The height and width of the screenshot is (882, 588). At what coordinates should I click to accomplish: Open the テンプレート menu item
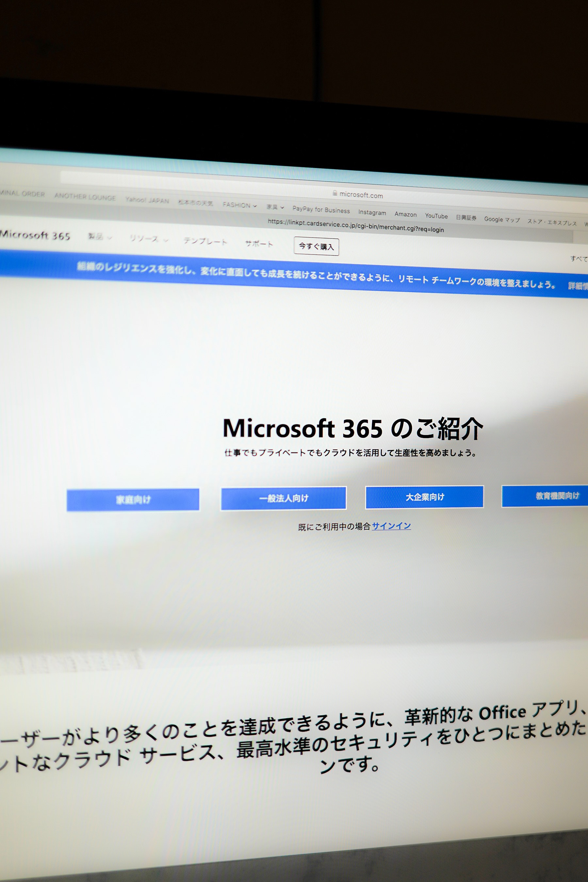pyautogui.click(x=205, y=241)
